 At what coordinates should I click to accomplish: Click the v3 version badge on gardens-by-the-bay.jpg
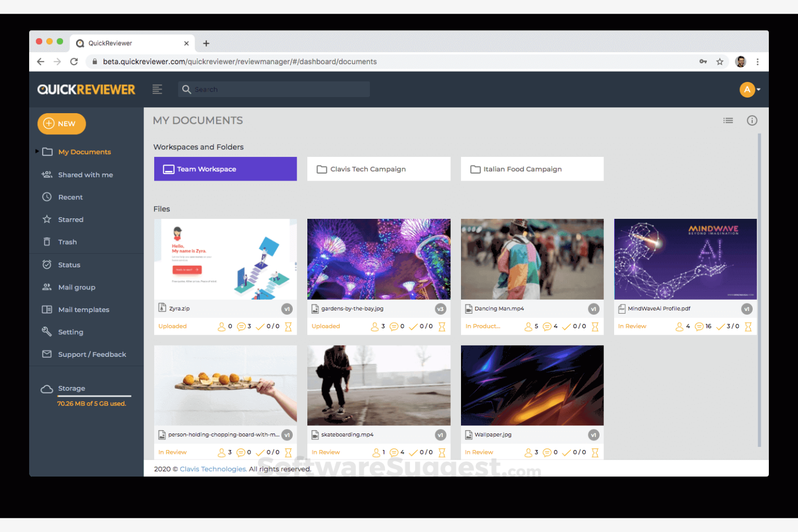[441, 308]
